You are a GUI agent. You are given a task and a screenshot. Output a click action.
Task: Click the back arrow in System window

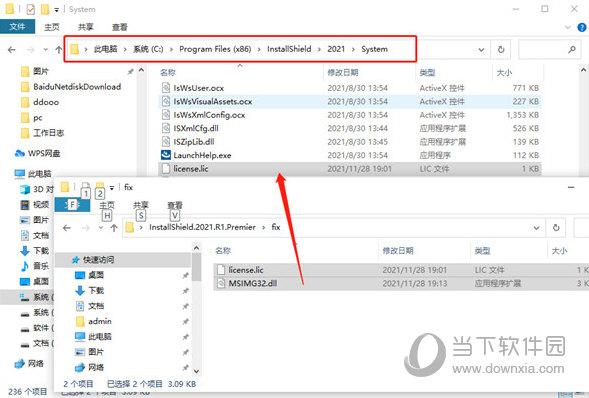click(x=12, y=50)
